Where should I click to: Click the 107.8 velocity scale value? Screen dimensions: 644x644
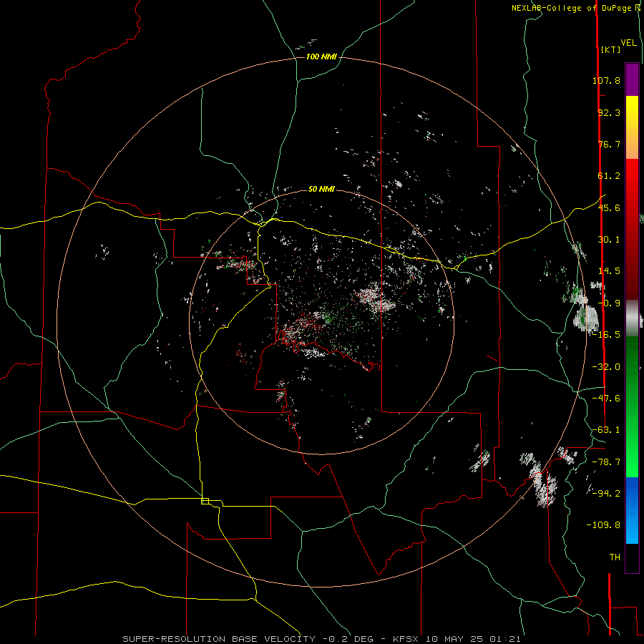(x=606, y=80)
